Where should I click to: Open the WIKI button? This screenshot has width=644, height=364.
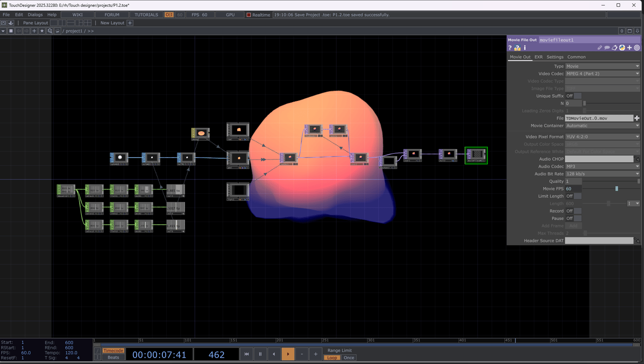(78, 15)
